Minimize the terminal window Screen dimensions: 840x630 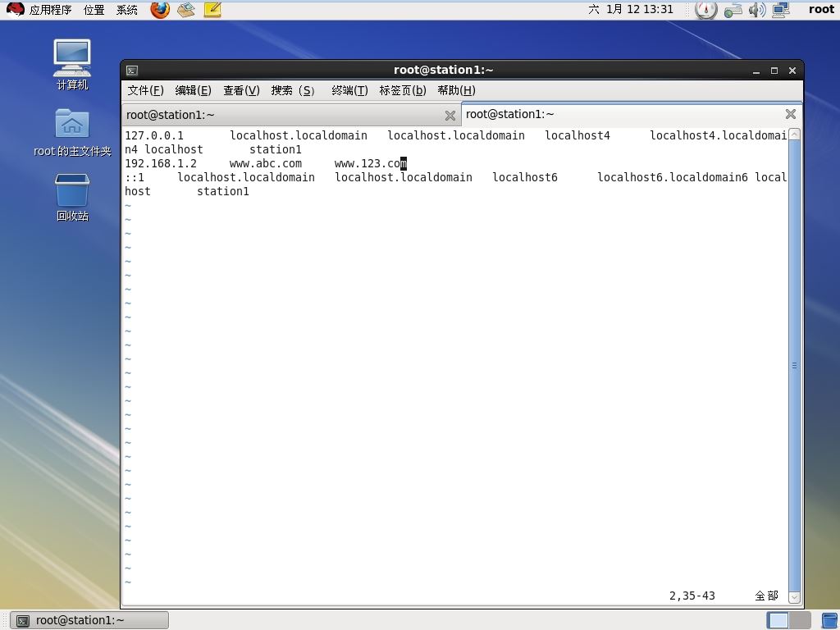[x=756, y=71]
